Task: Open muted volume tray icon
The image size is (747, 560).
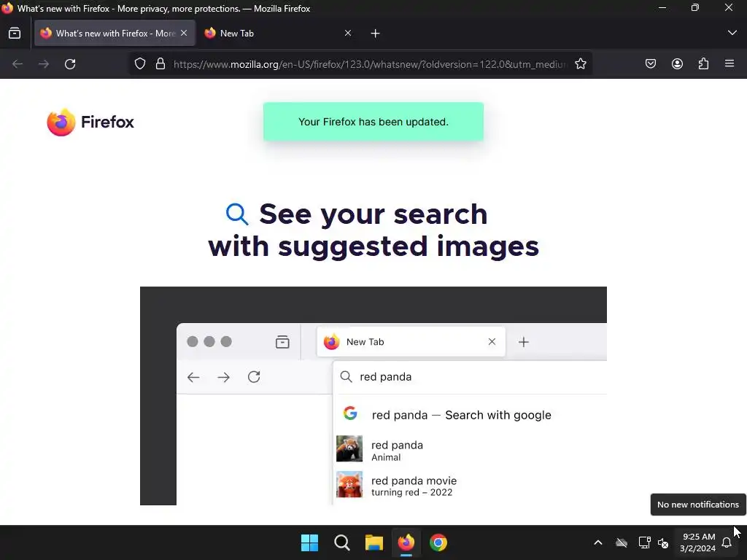Action: tap(663, 542)
